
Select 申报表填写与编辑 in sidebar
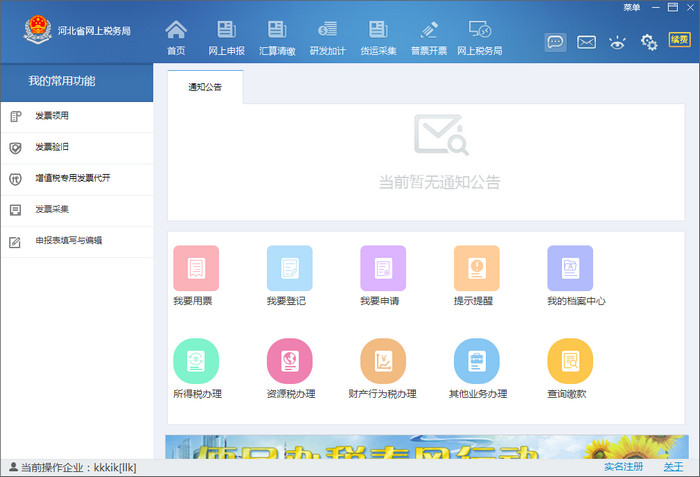pos(77,242)
